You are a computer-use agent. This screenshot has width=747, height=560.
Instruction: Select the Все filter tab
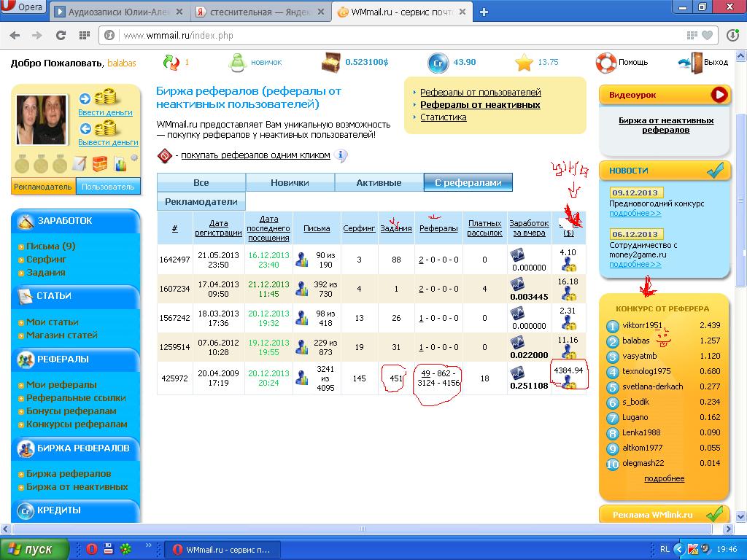[201, 182]
